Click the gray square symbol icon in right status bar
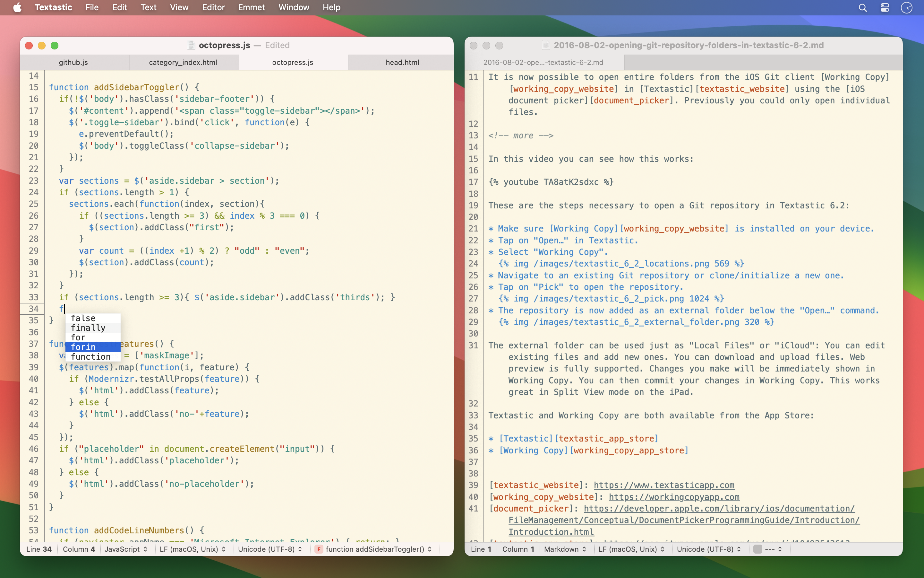Image resolution: width=924 pixels, height=578 pixels. click(x=757, y=549)
